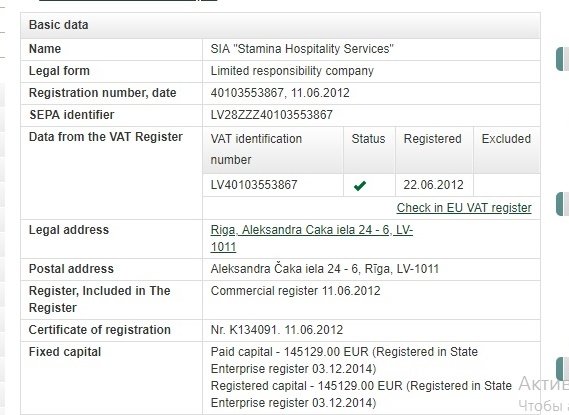Click the registration number 40103553867 value

[247, 93]
